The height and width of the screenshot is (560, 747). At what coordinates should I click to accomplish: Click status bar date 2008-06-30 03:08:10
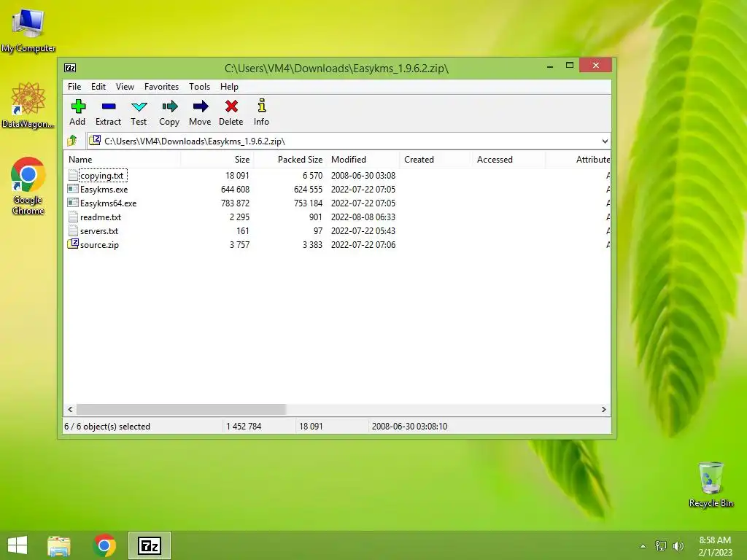pyautogui.click(x=409, y=427)
